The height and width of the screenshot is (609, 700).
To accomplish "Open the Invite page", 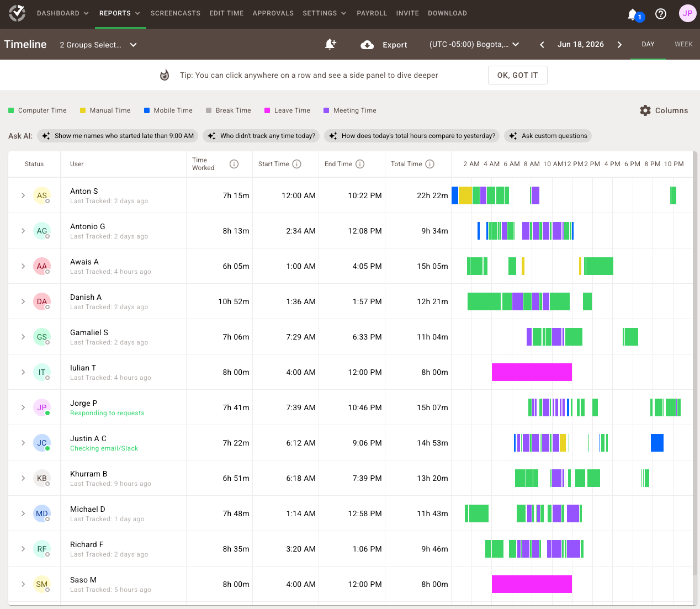I will (407, 13).
